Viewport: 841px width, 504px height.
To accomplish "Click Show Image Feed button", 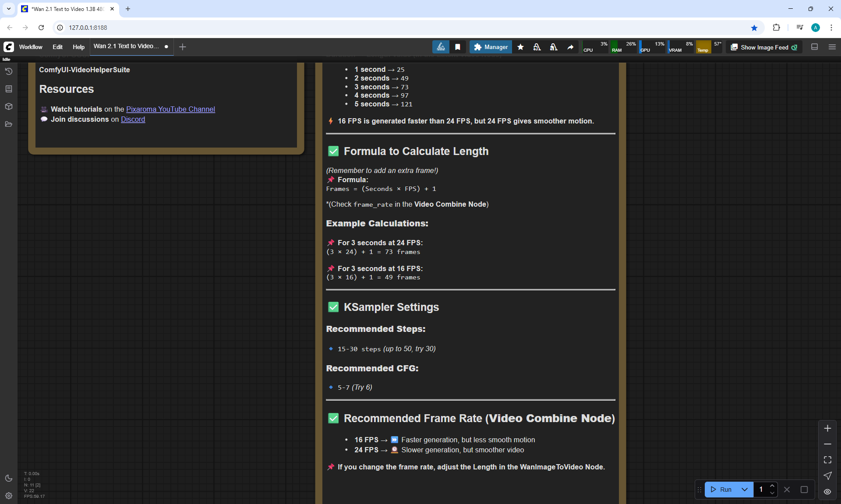I will [x=764, y=47].
